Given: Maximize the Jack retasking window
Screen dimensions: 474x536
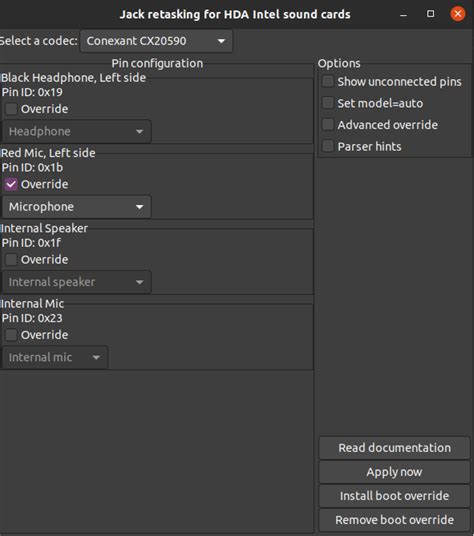Looking at the screenshot, I should click(431, 14).
